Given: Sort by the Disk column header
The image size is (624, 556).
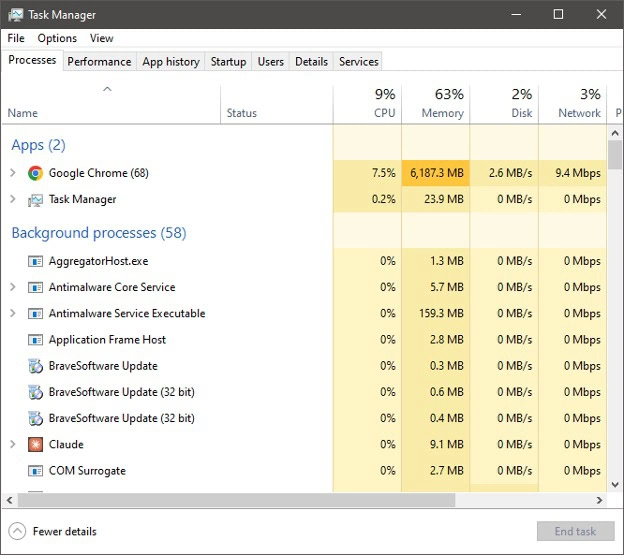Looking at the screenshot, I should pyautogui.click(x=504, y=104).
